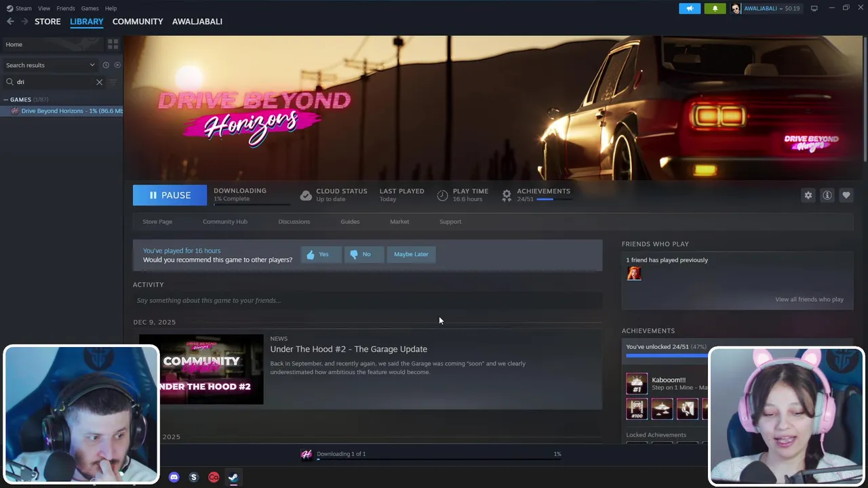Click the bottom Downloading 1 of 1 progress bar
This screenshot has height=488, width=868.
[439, 460]
